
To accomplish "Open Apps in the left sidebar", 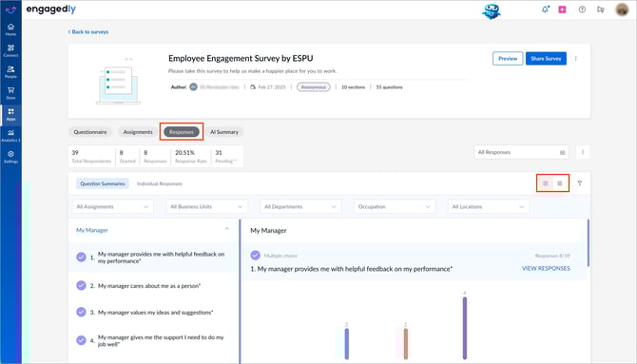I will click(11, 114).
